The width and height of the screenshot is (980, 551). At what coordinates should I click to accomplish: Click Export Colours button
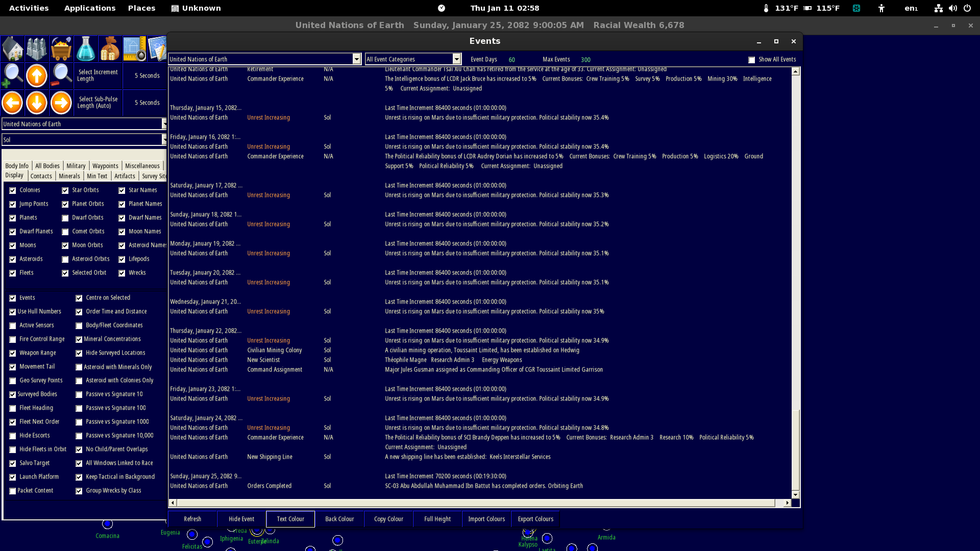[x=535, y=519]
